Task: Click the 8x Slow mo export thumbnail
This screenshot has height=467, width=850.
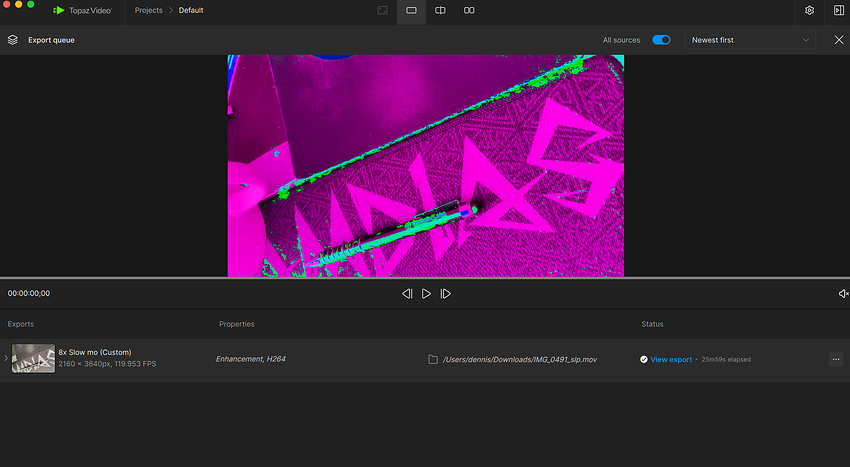Action: (x=34, y=358)
